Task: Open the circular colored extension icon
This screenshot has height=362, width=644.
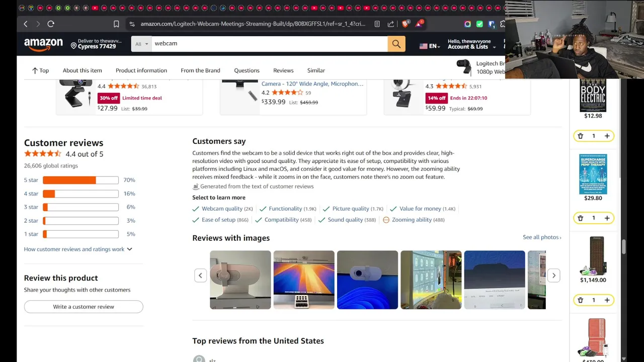Action: click(467, 24)
